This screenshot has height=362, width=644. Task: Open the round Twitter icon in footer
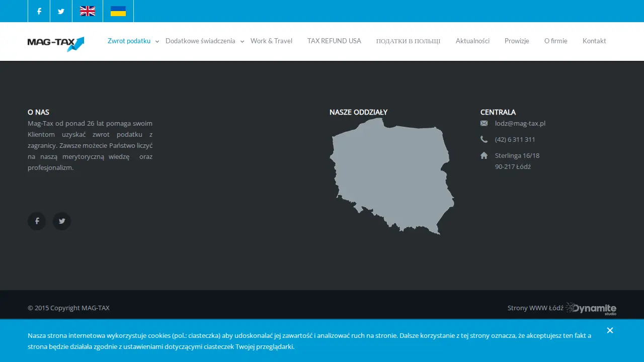point(62,221)
